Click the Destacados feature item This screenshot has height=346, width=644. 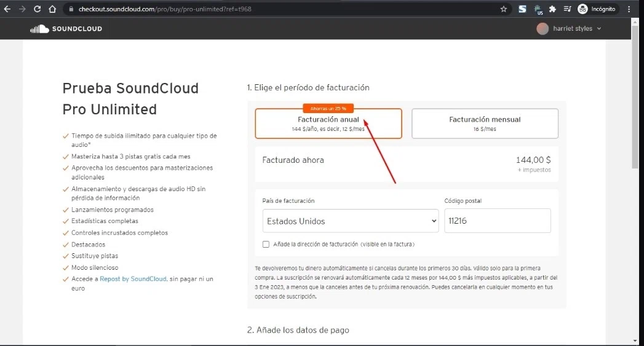click(x=88, y=245)
